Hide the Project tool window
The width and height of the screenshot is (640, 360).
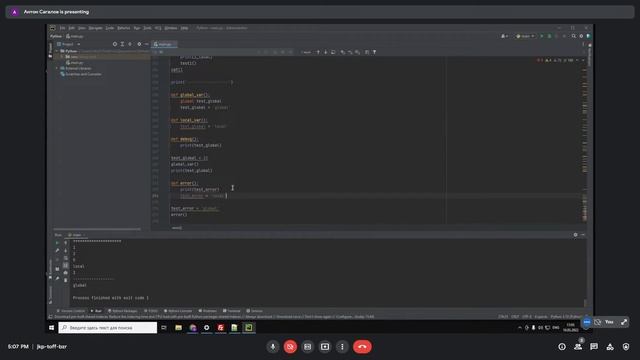pyautogui.click(x=147, y=44)
